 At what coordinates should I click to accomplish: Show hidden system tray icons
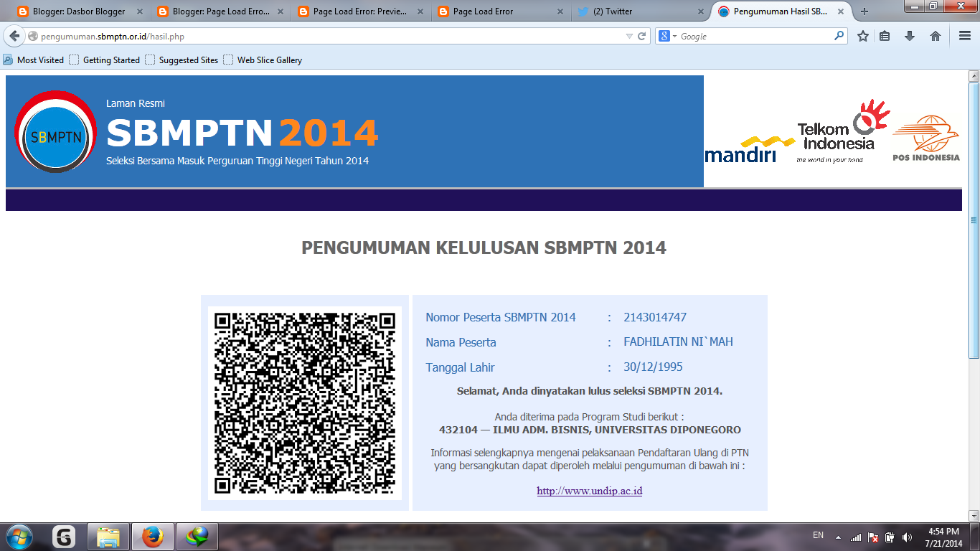click(x=838, y=537)
